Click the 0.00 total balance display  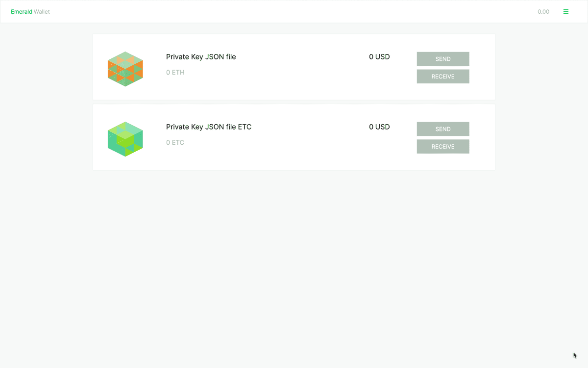(x=543, y=11)
